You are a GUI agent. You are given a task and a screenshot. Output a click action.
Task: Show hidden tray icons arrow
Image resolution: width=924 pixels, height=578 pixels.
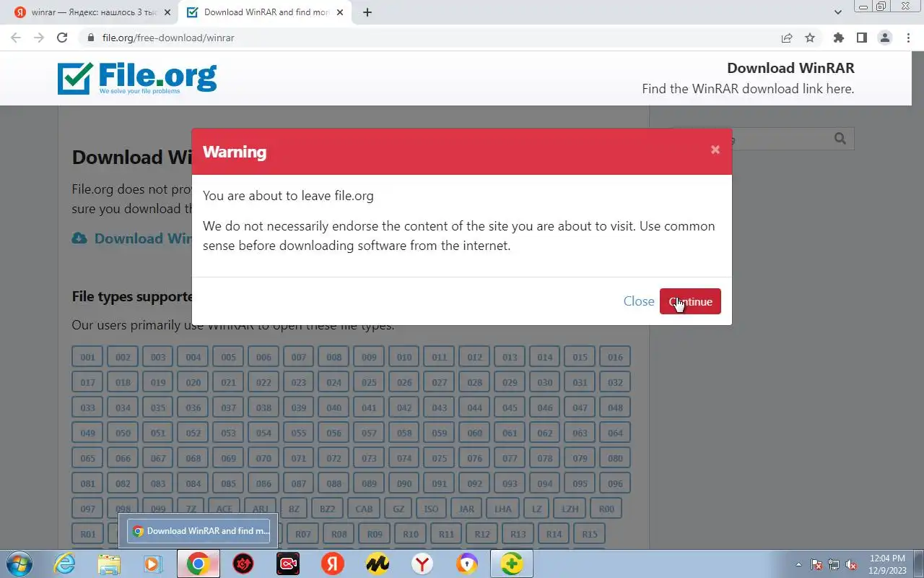coord(798,564)
